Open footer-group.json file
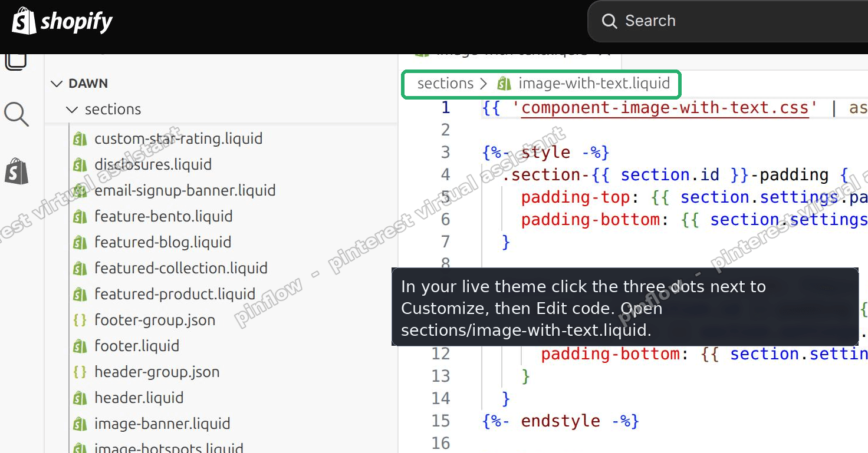The width and height of the screenshot is (868, 453). pyautogui.click(x=154, y=320)
